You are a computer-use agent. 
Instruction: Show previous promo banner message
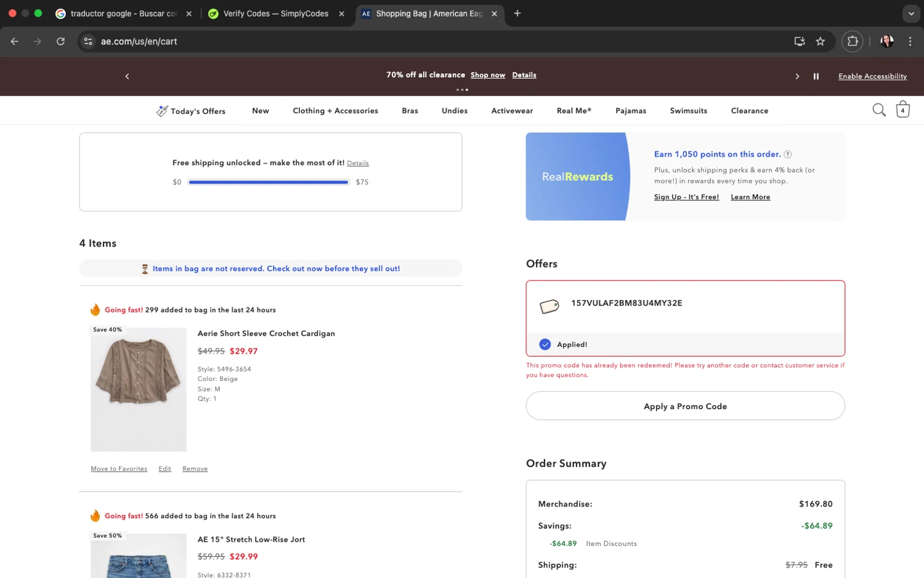click(128, 76)
